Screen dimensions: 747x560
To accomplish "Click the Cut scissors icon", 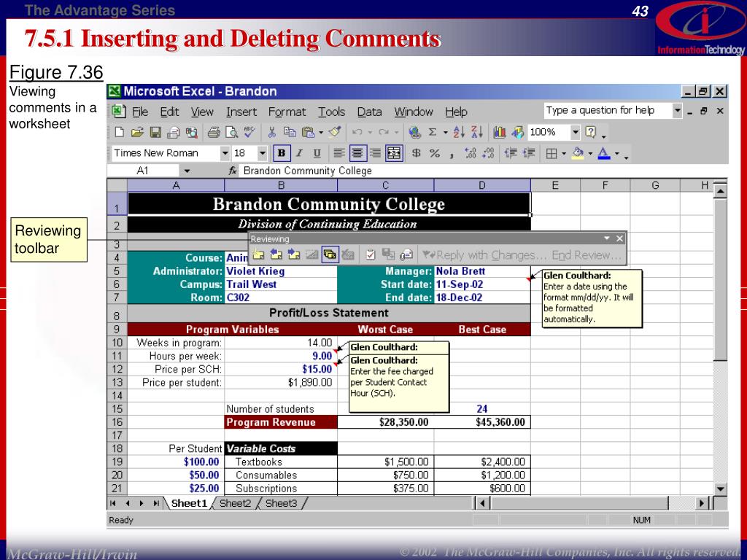I will click(272, 133).
